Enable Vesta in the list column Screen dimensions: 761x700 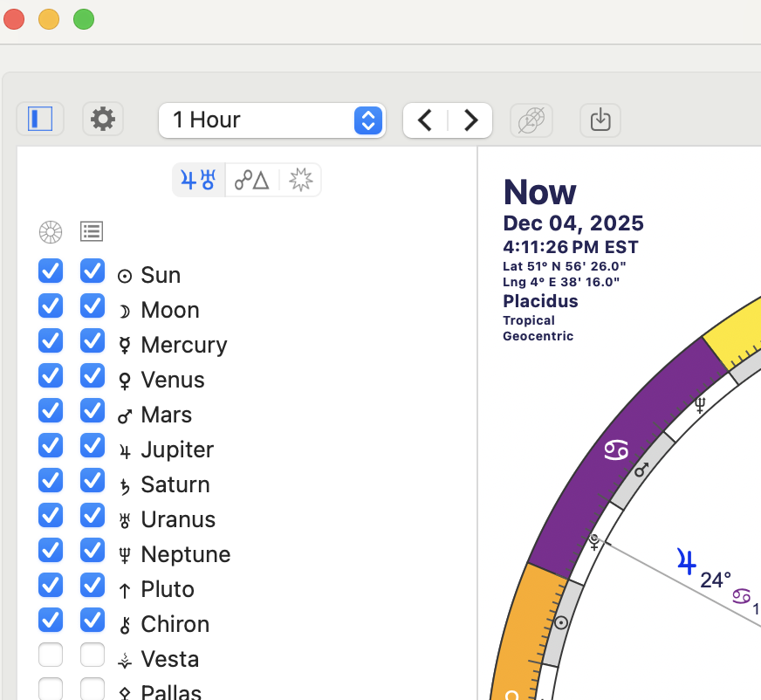pos(93,655)
